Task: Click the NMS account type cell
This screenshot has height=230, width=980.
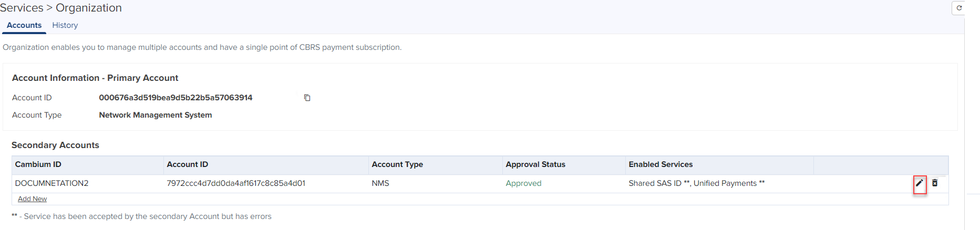Action: tap(380, 183)
